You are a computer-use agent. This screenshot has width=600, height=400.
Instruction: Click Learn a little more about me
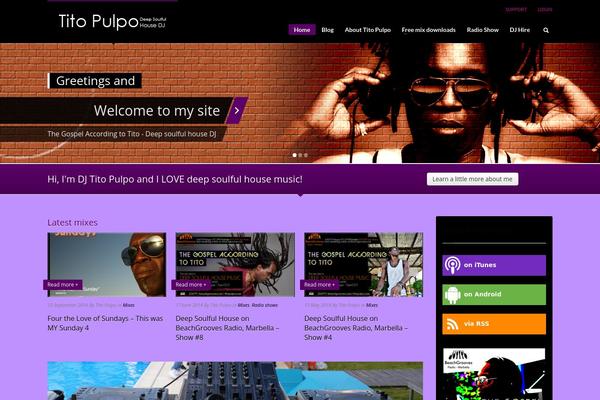coord(473,179)
